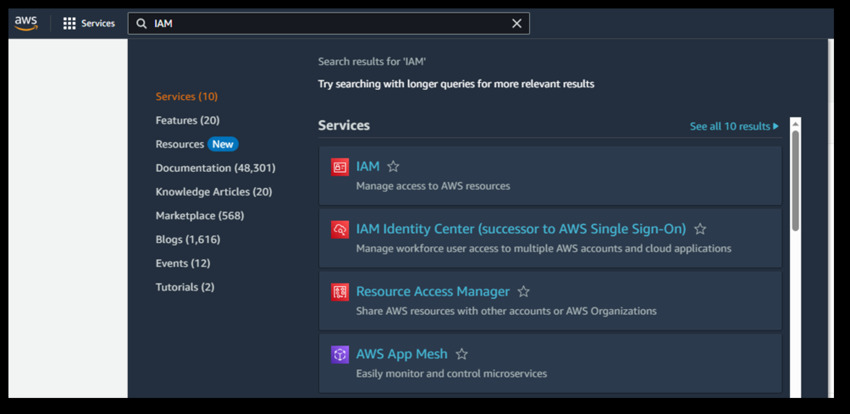This screenshot has height=414, width=850.
Task: Click the Resource Access Manager icon
Action: click(x=340, y=292)
